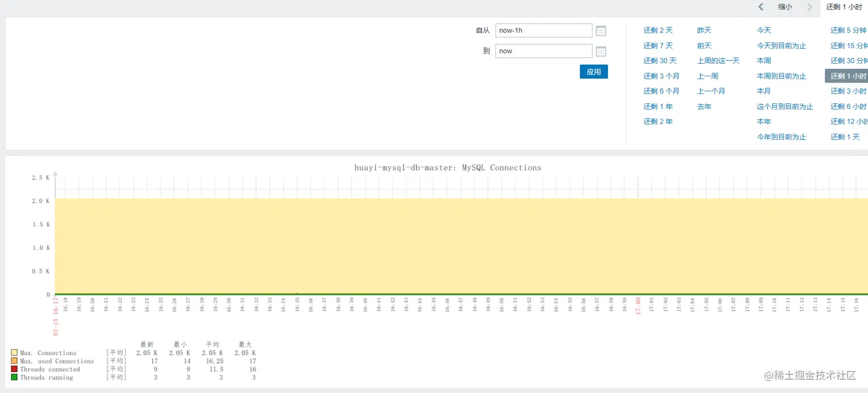868x393 pixels.
Task: Go to previous time period with left arrow
Action: click(761, 7)
